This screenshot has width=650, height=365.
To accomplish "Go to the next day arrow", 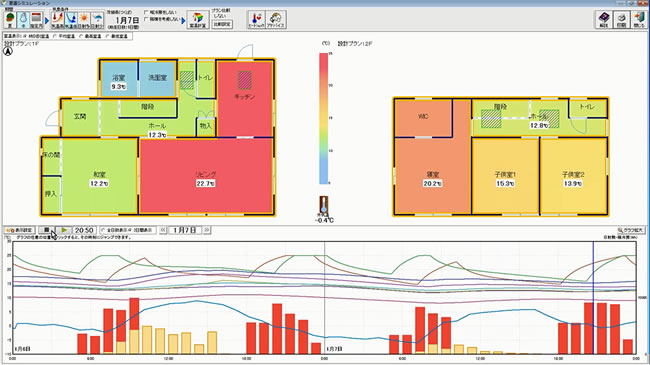I will (x=206, y=230).
